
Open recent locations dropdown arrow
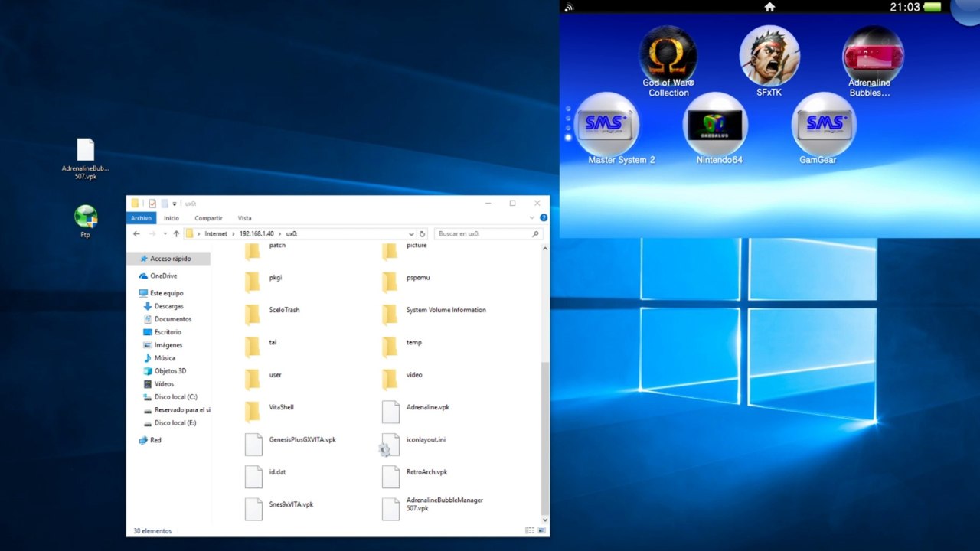point(165,234)
